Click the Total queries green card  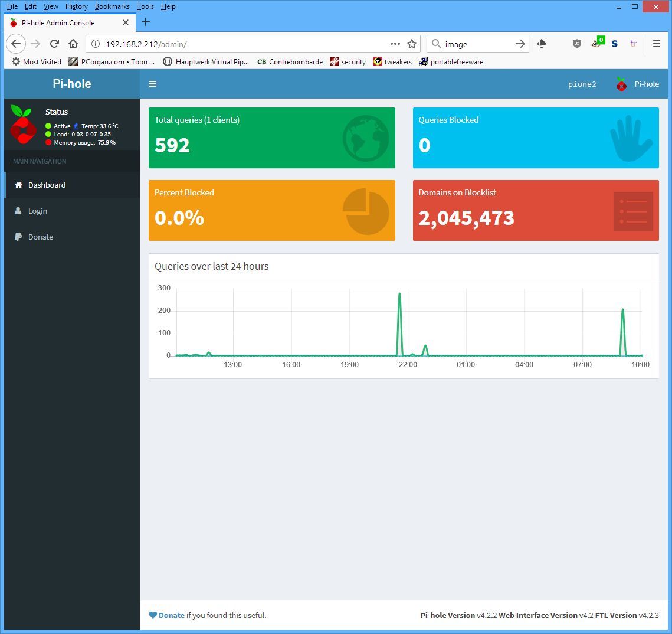pyautogui.click(x=272, y=138)
